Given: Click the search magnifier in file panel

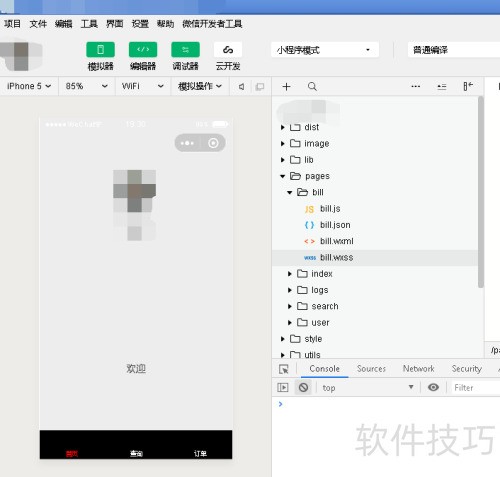Looking at the screenshot, I should click(x=312, y=87).
